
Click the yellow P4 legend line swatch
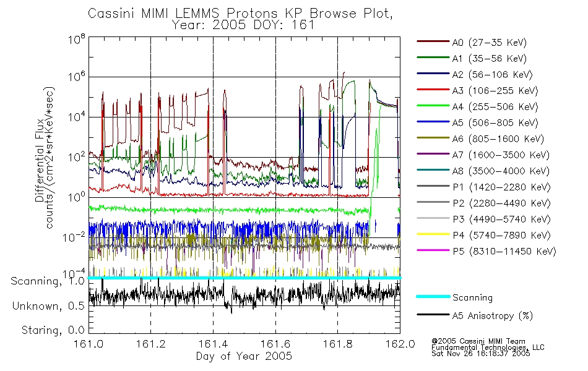pyautogui.click(x=433, y=234)
